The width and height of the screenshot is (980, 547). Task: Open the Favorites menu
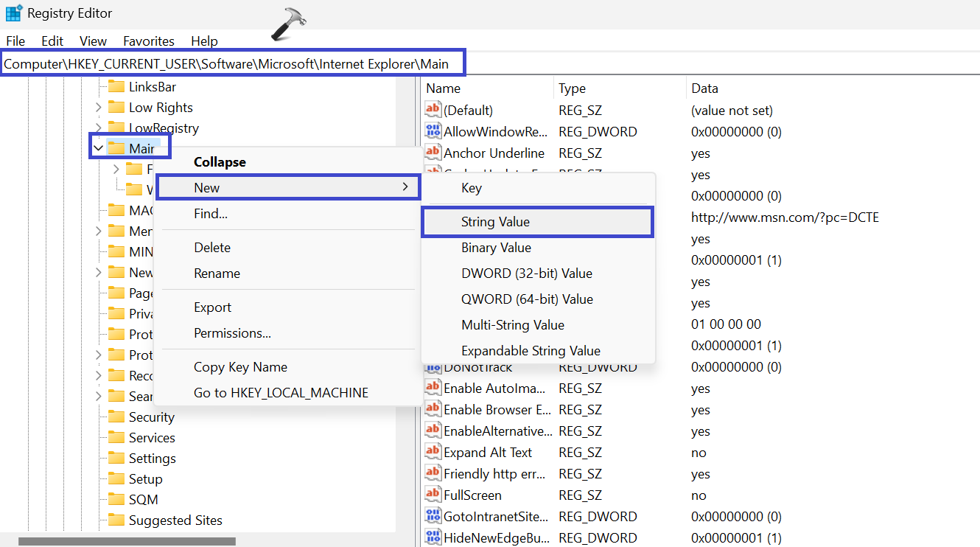point(148,41)
